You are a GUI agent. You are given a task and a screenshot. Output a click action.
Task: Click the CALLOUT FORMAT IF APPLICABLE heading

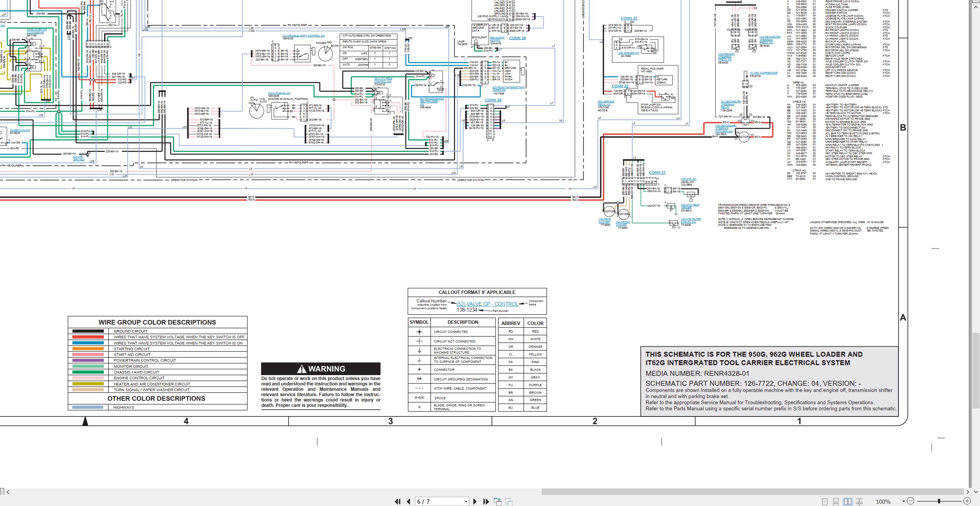point(477,292)
